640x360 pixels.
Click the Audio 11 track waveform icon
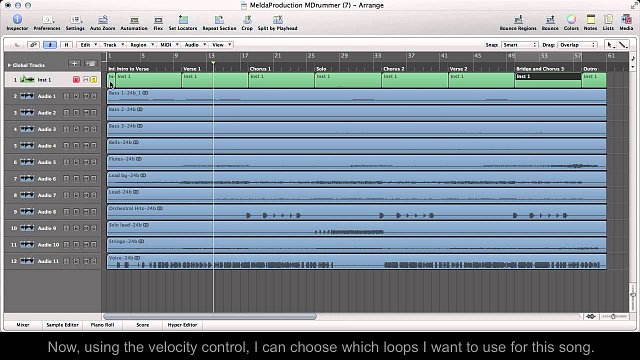(27, 261)
